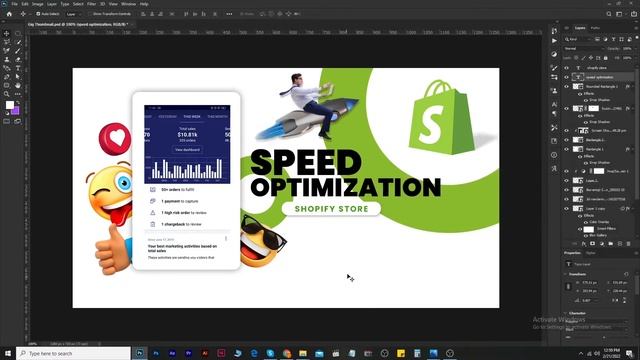
Task: Click the foreground color white swatch
Action: tap(9, 105)
